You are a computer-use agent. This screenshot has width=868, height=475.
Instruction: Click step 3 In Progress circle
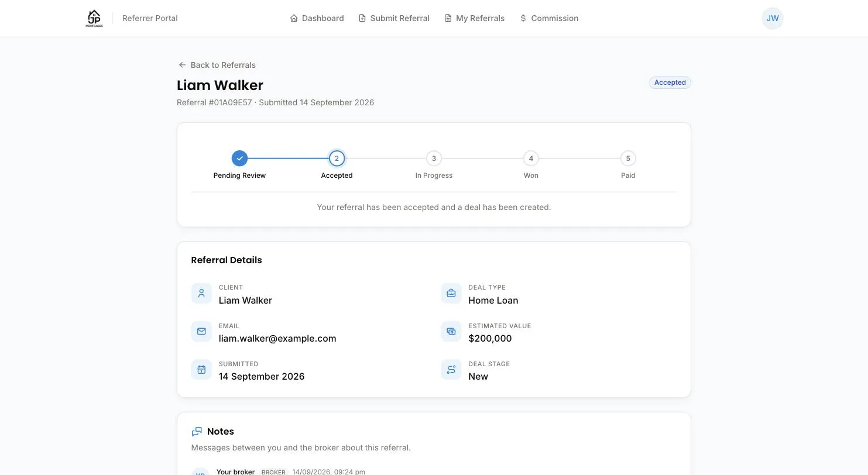click(x=434, y=159)
